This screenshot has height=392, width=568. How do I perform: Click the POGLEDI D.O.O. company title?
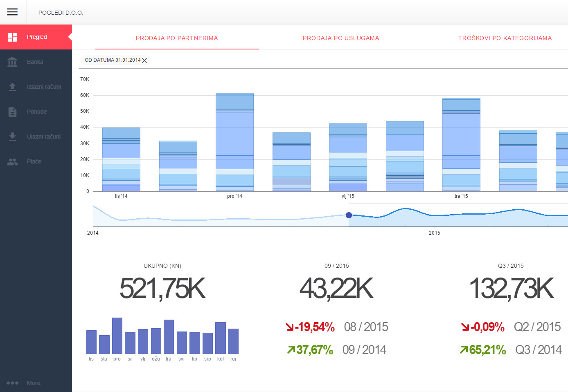61,13
